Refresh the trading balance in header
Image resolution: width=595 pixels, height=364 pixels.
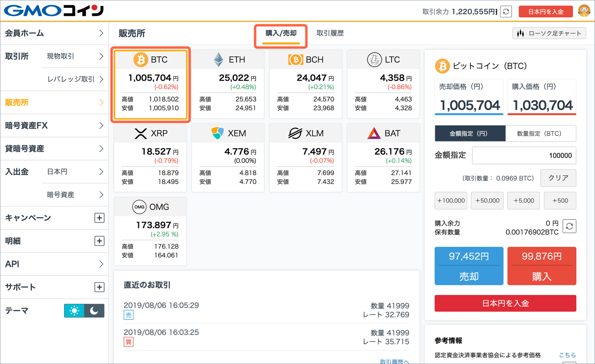(x=506, y=12)
